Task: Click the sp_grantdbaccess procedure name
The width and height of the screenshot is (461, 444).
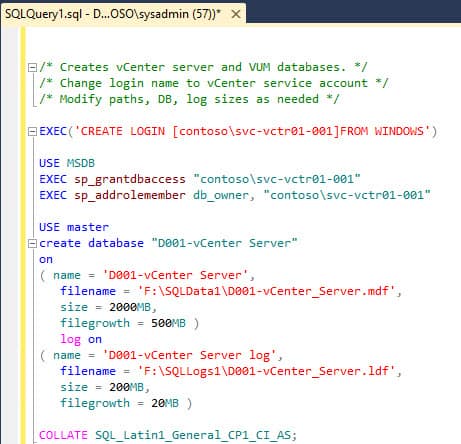Action: point(130,179)
